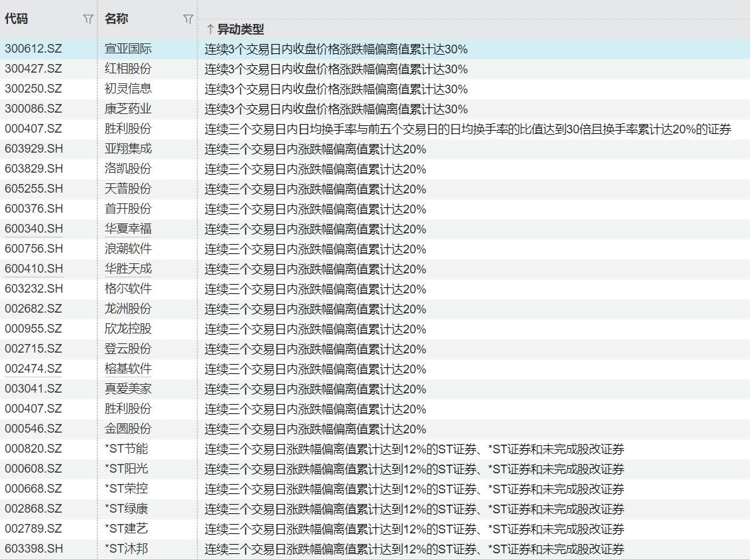The width and height of the screenshot is (750, 560).
Task: Open the filter for the 名称 column
Action: tap(188, 19)
